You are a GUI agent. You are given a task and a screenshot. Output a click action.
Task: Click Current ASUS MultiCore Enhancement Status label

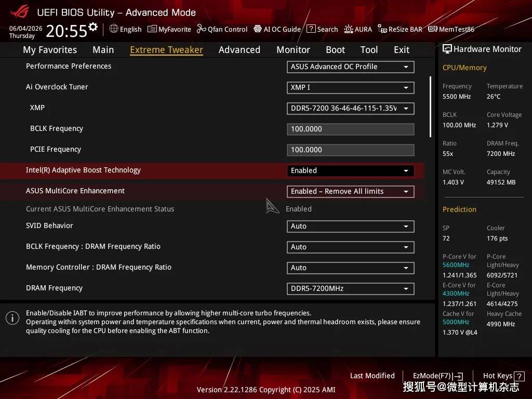[100, 209]
